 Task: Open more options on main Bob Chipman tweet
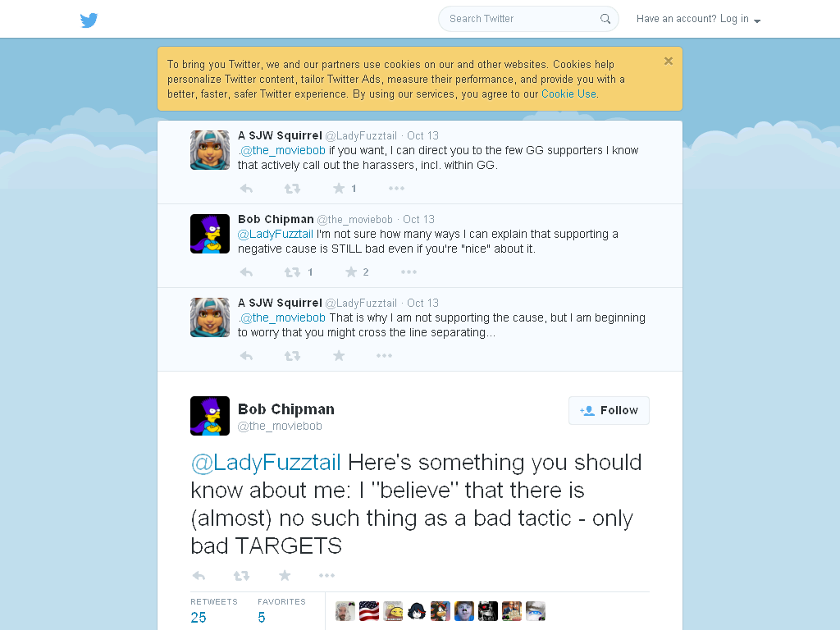[326, 575]
